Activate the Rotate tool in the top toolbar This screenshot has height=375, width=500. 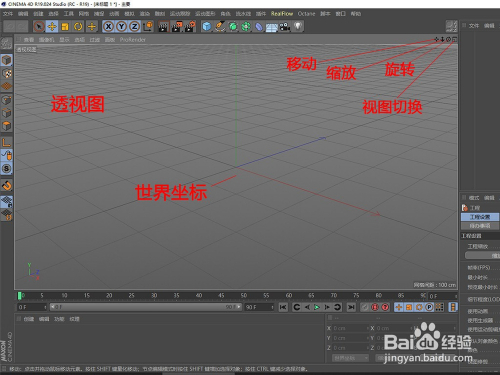click(x=78, y=26)
